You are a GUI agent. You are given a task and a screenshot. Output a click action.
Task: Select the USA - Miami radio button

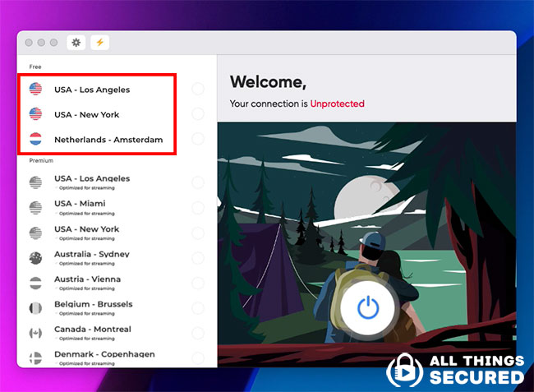pyautogui.click(x=198, y=207)
